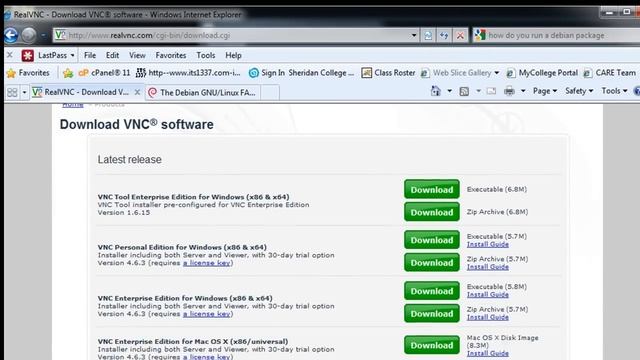Open the Favorites menu
This screenshot has width=640, height=360.
click(x=171, y=55)
